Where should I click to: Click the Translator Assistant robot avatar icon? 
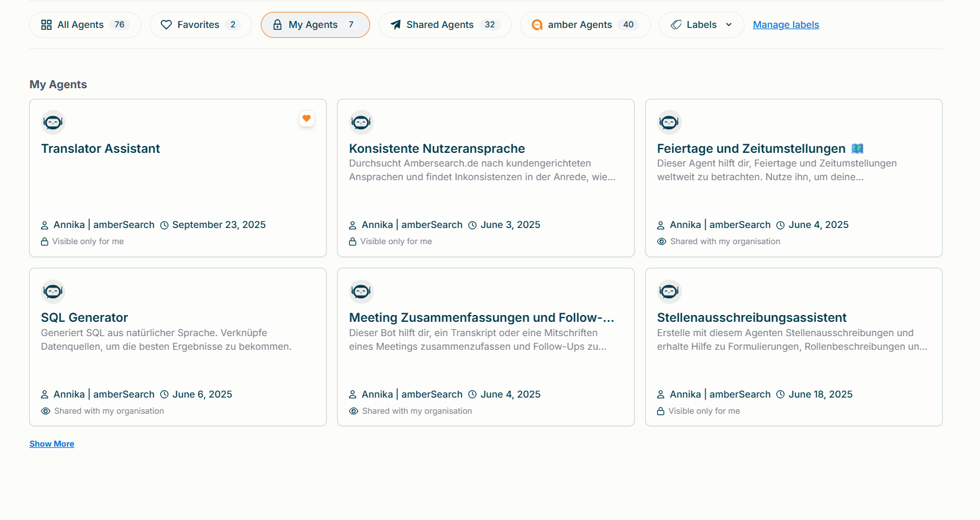(x=53, y=122)
